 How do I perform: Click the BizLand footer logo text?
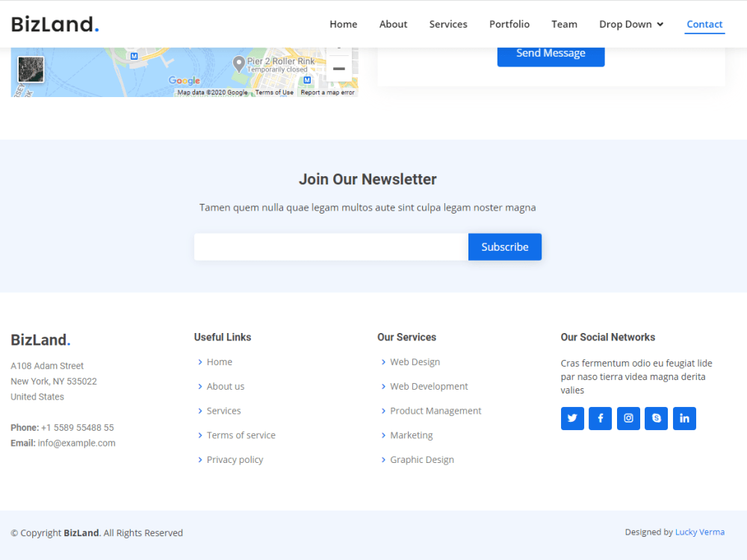pyautogui.click(x=40, y=340)
